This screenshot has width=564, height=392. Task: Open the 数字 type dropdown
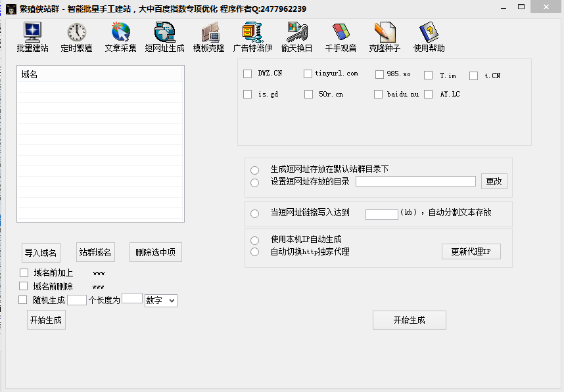click(x=161, y=300)
